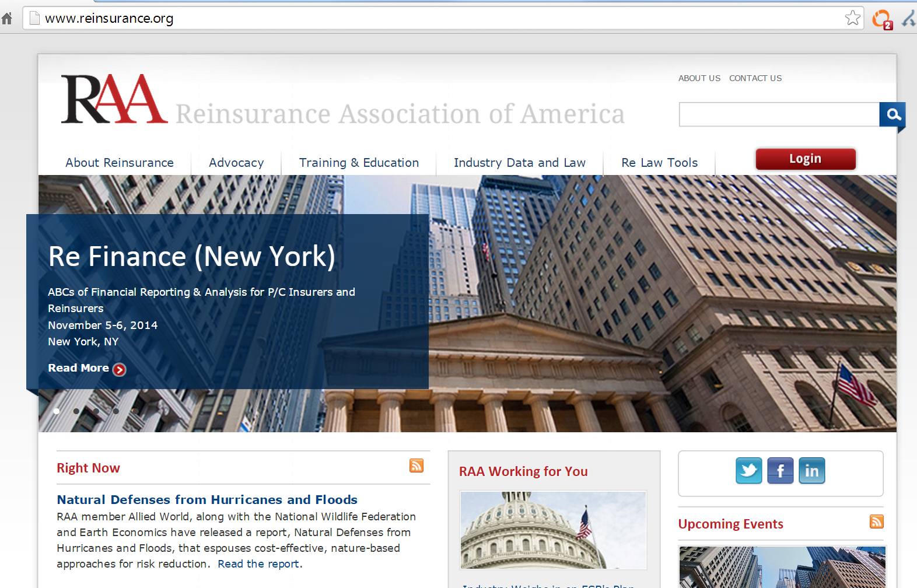The width and height of the screenshot is (917, 588).
Task: Click Read More on the banner
Action: [78, 368]
